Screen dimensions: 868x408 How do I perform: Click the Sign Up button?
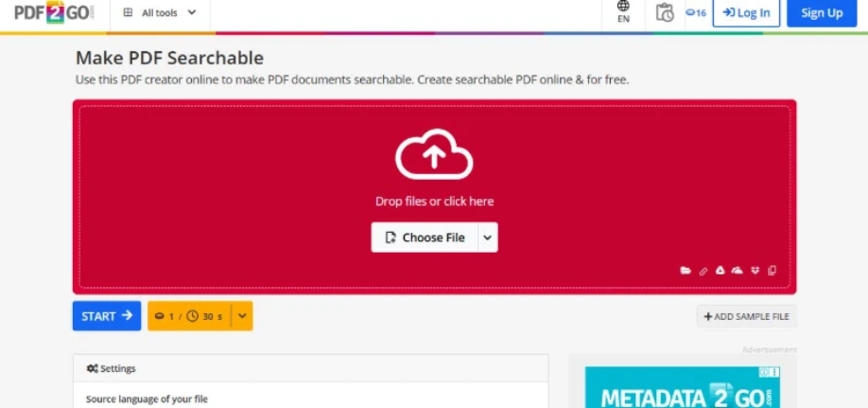coord(822,12)
